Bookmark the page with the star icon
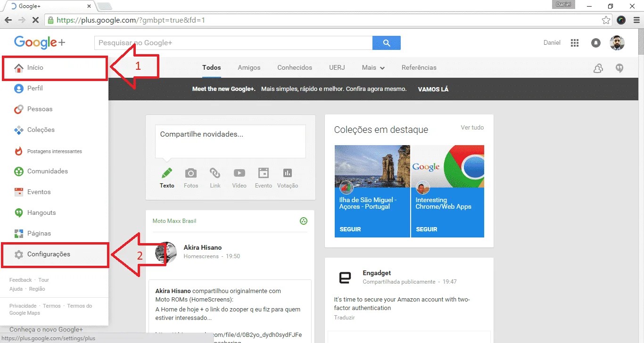Screen dimensions: 644x343 click(606, 20)
